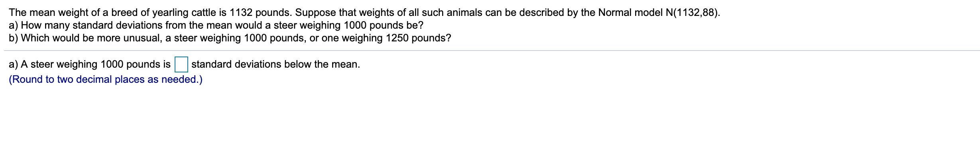This screenshot has width=980, height=160.
Task: Click the horizontal divider line below the questions
Action: [x=492, y=51]
